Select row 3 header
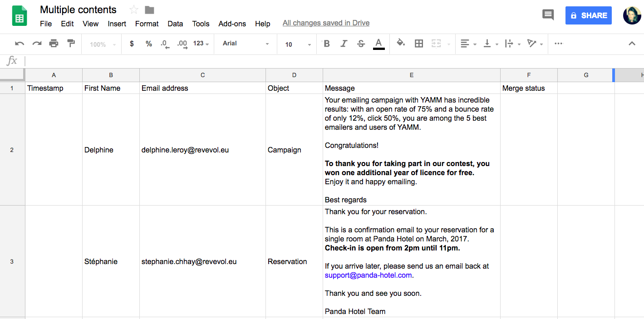 [12, 261]
